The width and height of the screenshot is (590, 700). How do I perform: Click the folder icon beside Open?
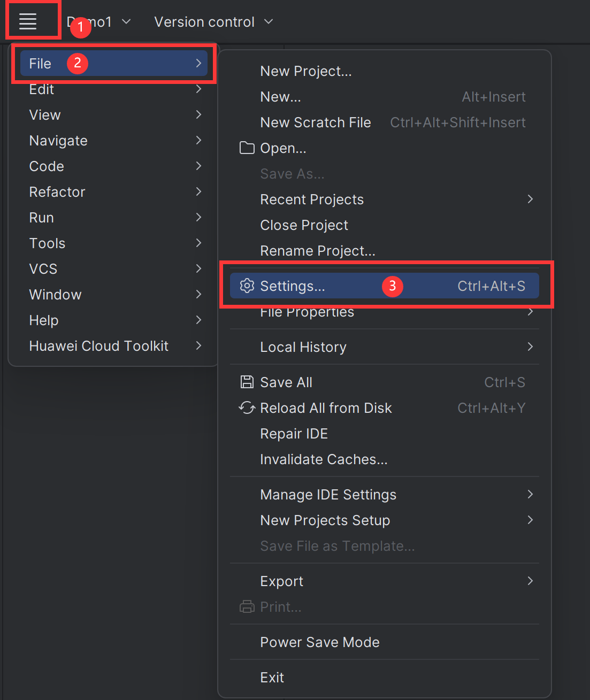pos(247,148)
